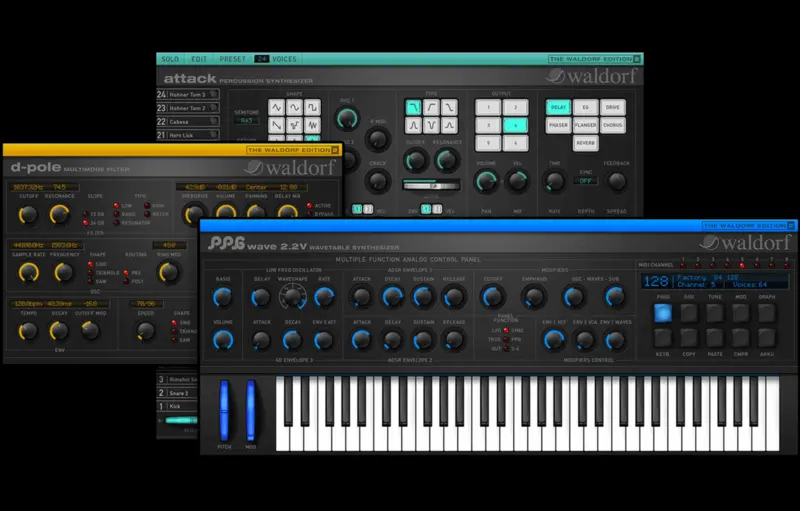The height and width of the screenshot is (511, 800).
Task: Select sawtooth wave shape in Attack oscillator
Action: click(x=277, y=125)
